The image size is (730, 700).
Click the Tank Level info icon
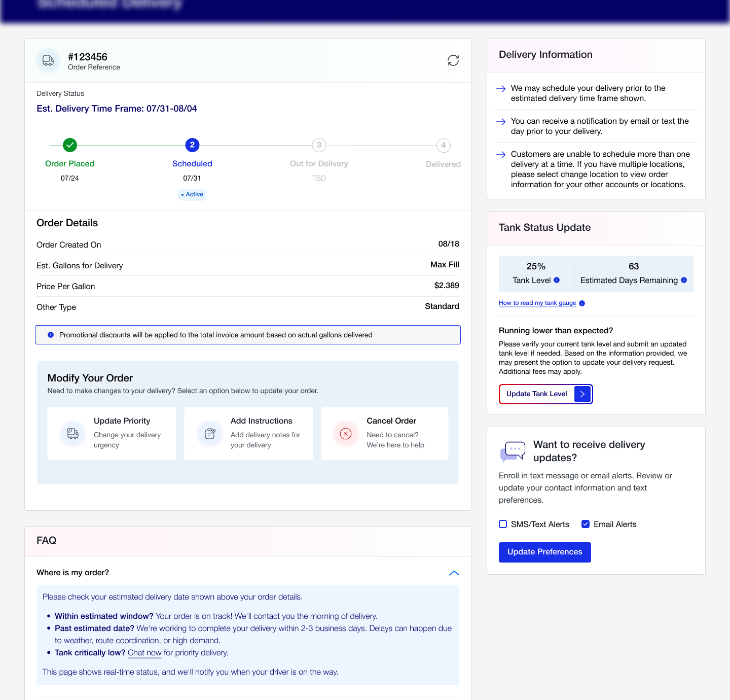(557, 280)
